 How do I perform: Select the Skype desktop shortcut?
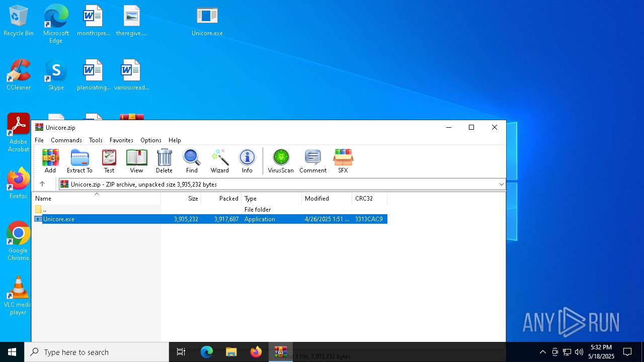pos(56,75)
